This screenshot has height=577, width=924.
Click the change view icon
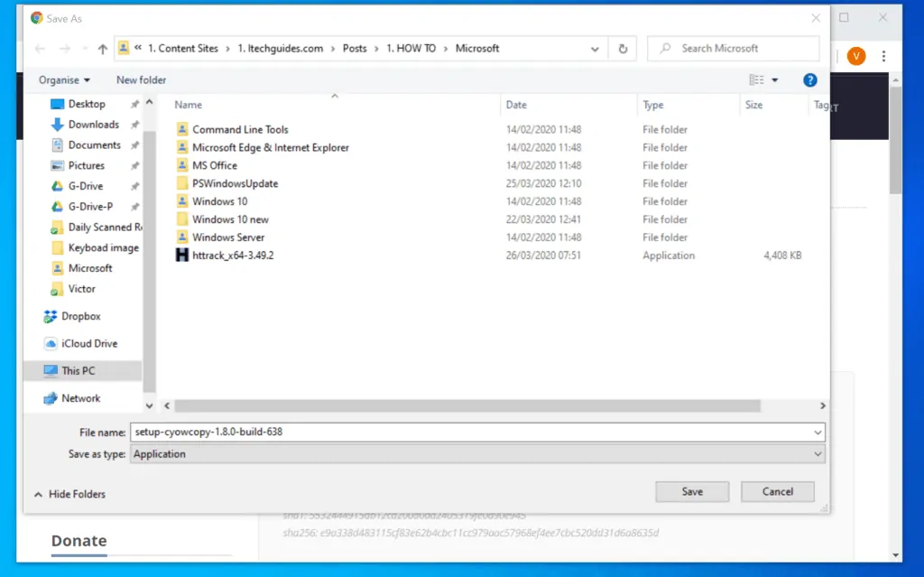pyautogui.click(x=757, y=80)
